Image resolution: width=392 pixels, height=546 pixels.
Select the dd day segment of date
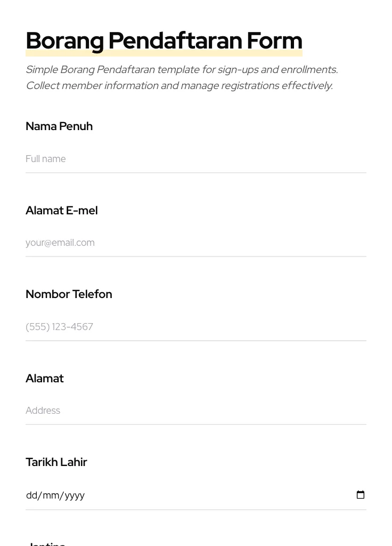[31, 495]
